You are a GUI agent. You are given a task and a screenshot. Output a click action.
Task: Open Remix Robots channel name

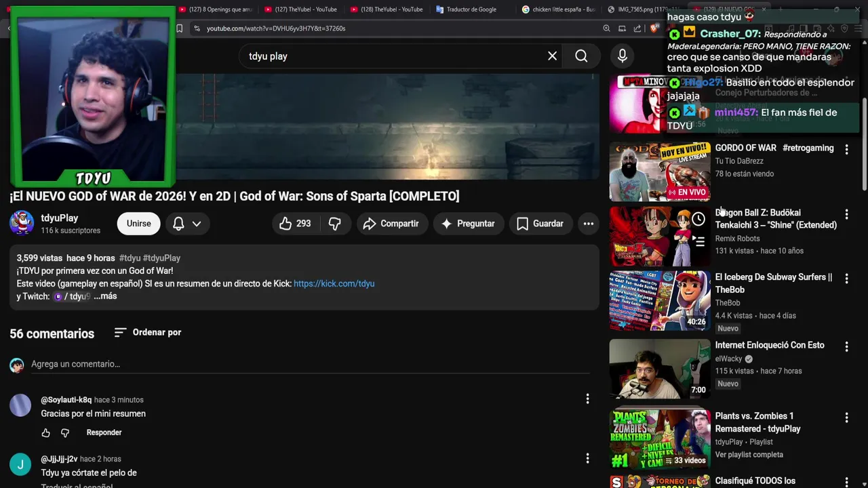(737, 239)
